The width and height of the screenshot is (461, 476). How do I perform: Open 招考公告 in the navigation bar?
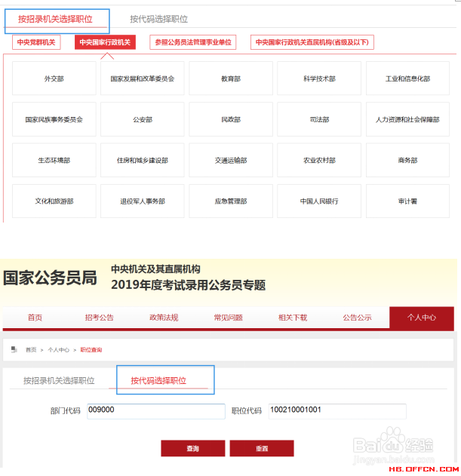(100, 318)
